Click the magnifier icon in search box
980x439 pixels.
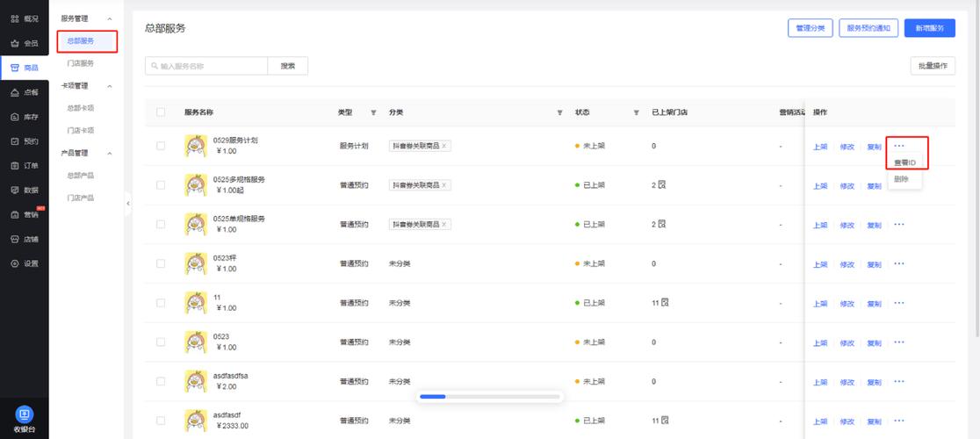pos(155,66)
